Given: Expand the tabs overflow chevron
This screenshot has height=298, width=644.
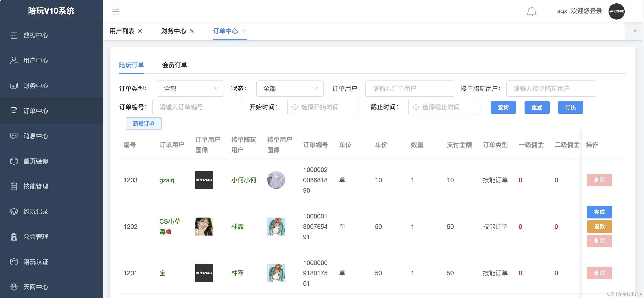Looking at the screenshot, I should (633, 31).
